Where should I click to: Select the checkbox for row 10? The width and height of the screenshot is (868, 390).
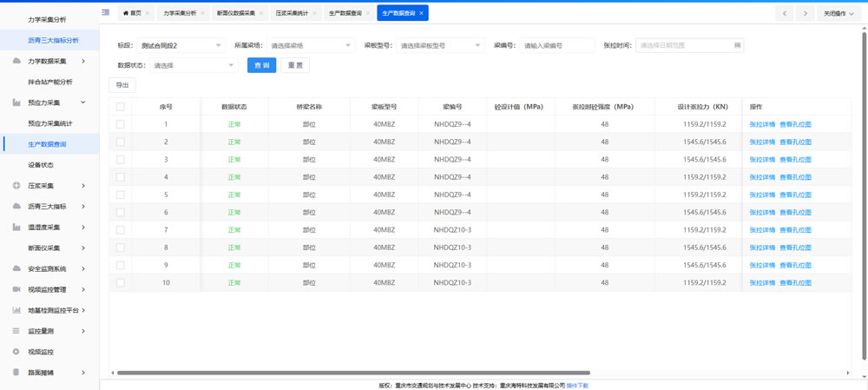[x=121, y=283]
